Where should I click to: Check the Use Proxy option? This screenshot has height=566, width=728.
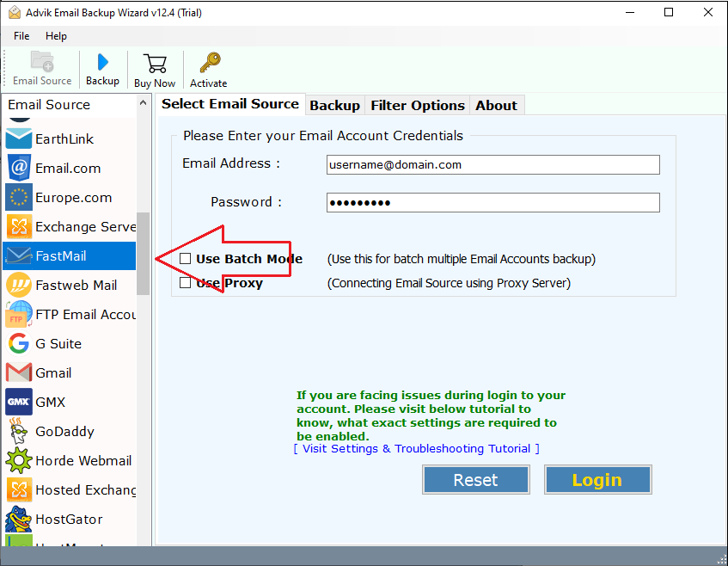point(185,282)
